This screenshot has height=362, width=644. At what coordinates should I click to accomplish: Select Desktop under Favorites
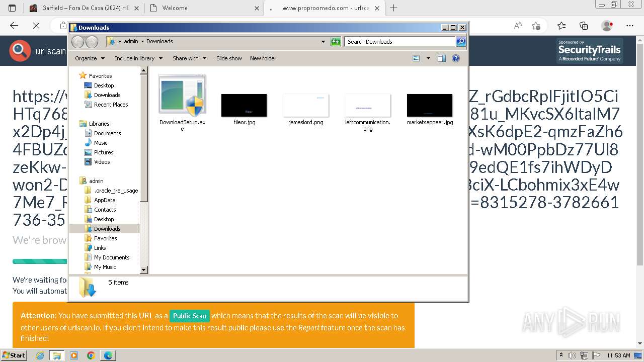tap(104, 85)
